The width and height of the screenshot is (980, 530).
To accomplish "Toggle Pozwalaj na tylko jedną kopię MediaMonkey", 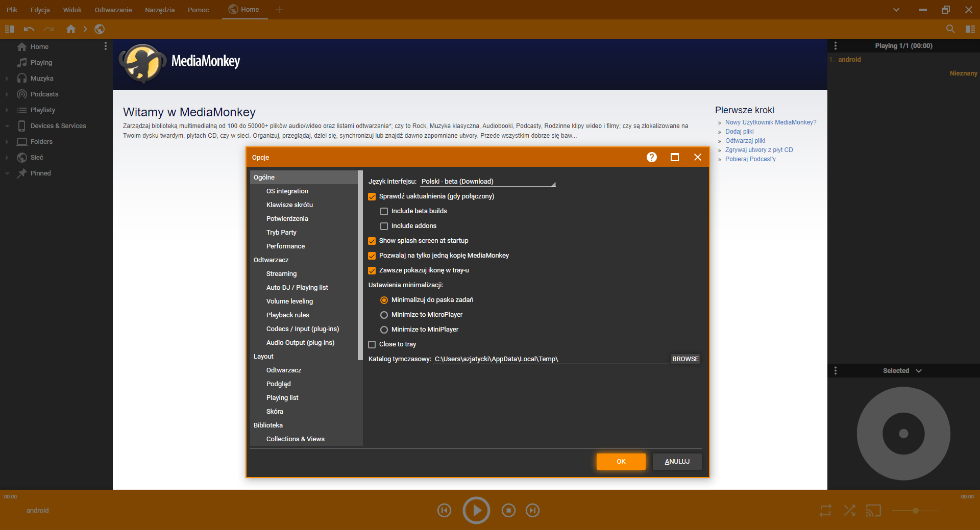I will 372,256.
